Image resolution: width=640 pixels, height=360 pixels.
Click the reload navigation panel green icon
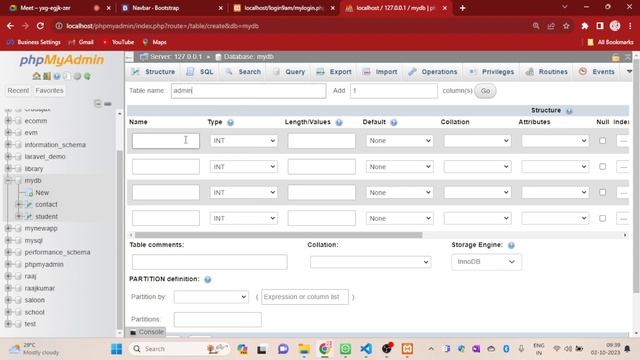(x=87, y=76)
